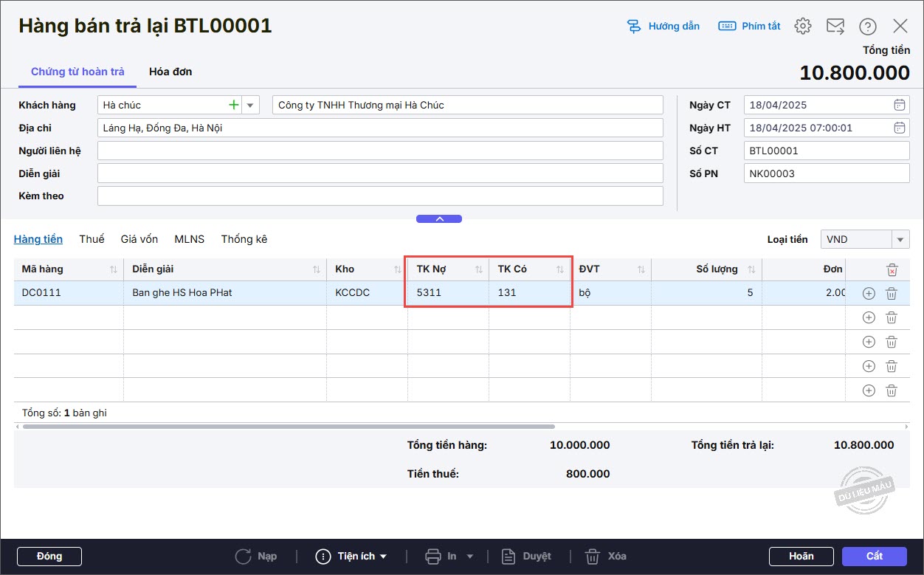Open the Ngày HT calendar picker
The width and height of the screenshot is (924, 575).
pyautogui.click(x=899, y=128)
